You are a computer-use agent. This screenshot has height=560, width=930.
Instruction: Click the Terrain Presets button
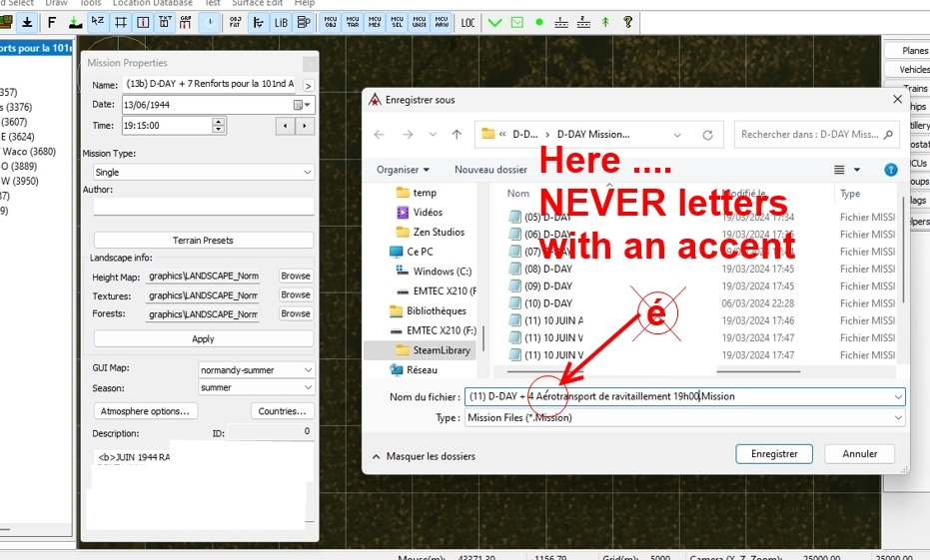click(204, 240)
